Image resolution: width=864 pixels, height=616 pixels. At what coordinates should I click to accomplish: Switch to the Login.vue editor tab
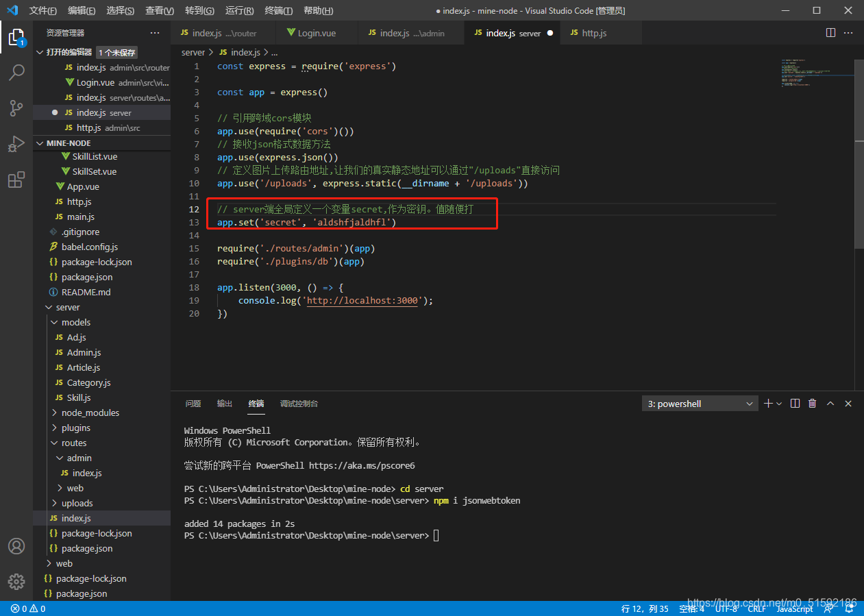pos(316,33)
